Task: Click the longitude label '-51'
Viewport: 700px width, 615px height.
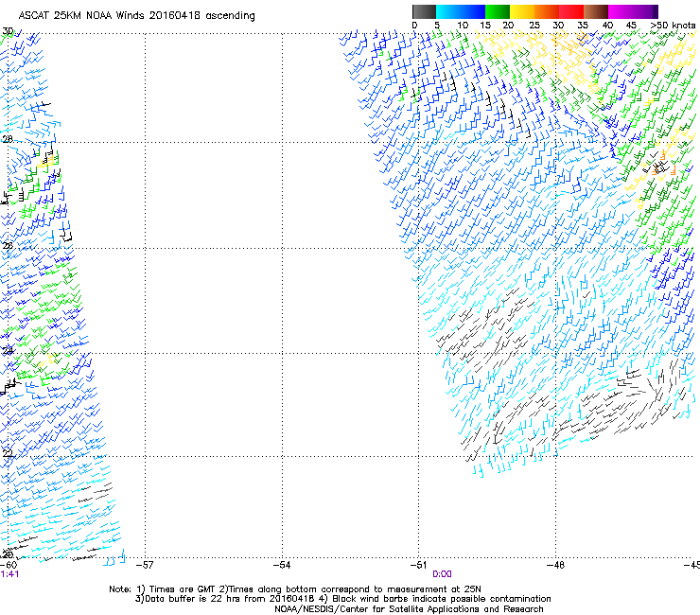Action: (x=418, y=566)
